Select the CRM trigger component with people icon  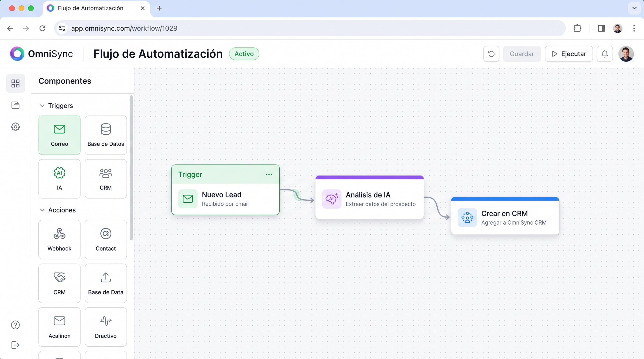click(x=106, y=179)
